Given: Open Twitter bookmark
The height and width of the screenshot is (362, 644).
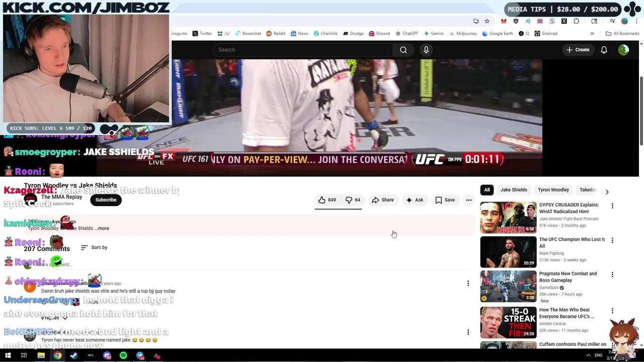Looking at the screenshot, I should click(202, 34).
